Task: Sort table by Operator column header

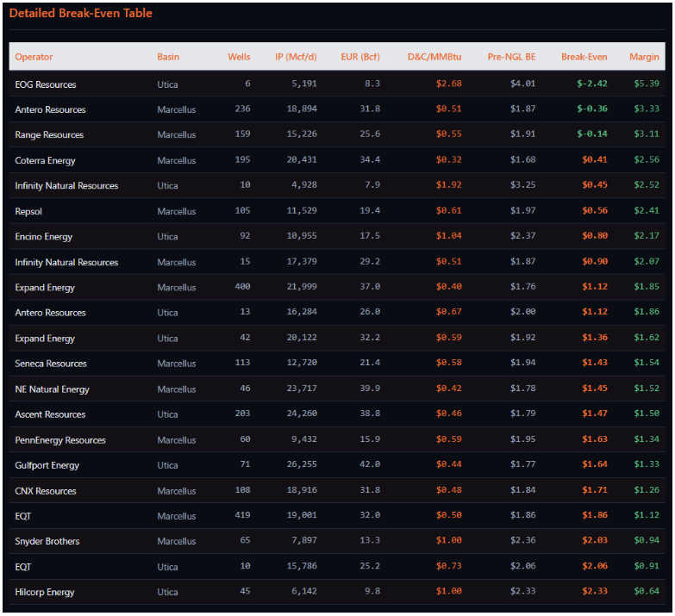Action: [34, 57]
